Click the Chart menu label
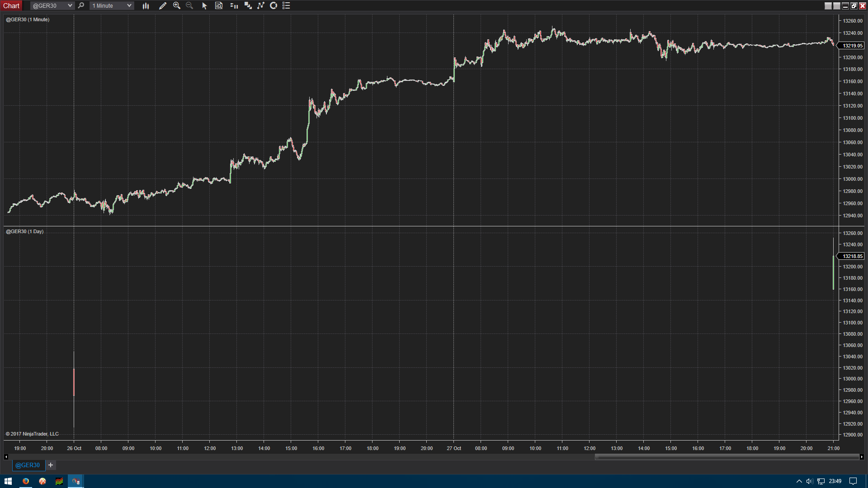 point(11,6)
